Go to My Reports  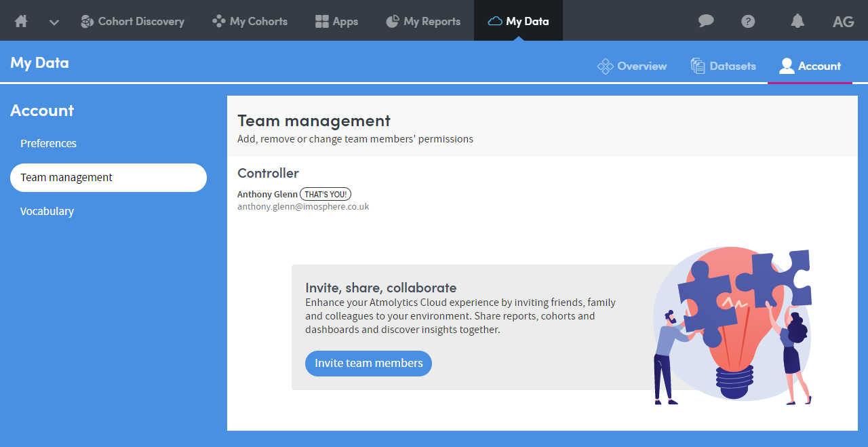tap(423, 21)
